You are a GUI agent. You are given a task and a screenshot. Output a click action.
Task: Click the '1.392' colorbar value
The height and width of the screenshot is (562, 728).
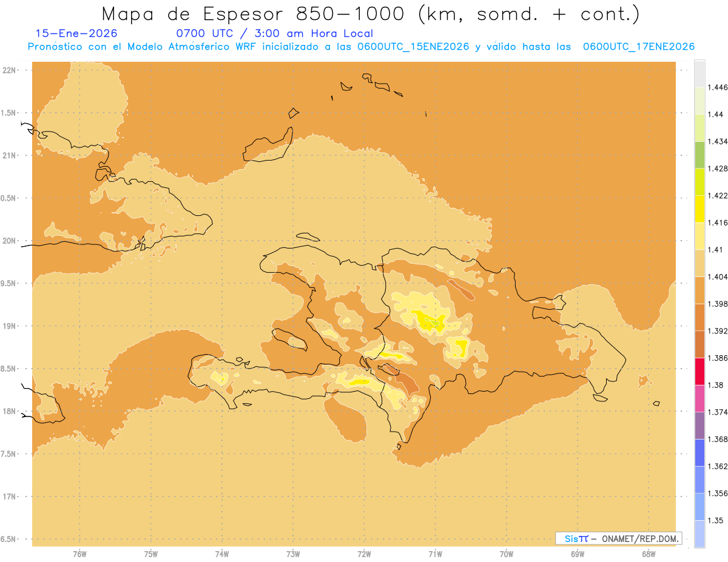(x=717, y=331)
